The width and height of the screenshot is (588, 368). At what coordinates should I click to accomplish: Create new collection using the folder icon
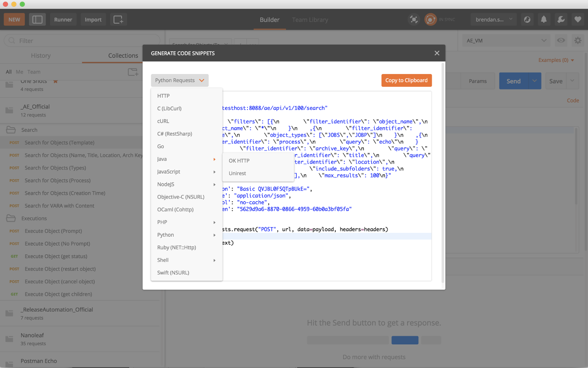click(x=133, y=72)
